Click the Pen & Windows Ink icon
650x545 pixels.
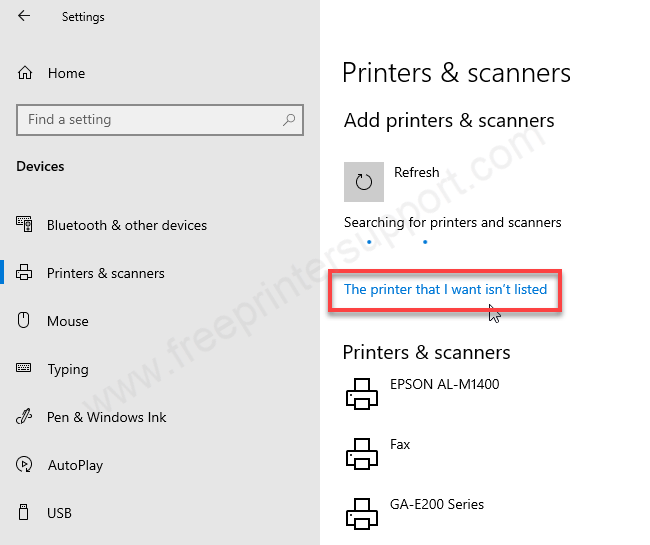(25, 417)
